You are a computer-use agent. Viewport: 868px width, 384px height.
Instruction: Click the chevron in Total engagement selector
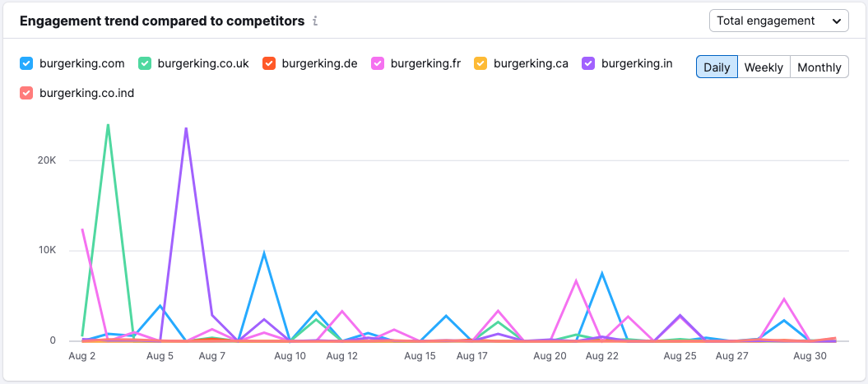[x=836, y=21]
